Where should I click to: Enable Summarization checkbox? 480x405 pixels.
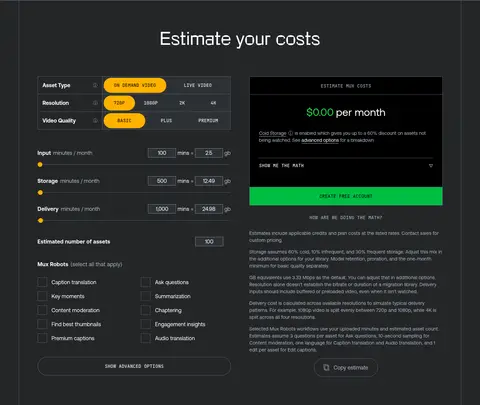tap(146, 296)
